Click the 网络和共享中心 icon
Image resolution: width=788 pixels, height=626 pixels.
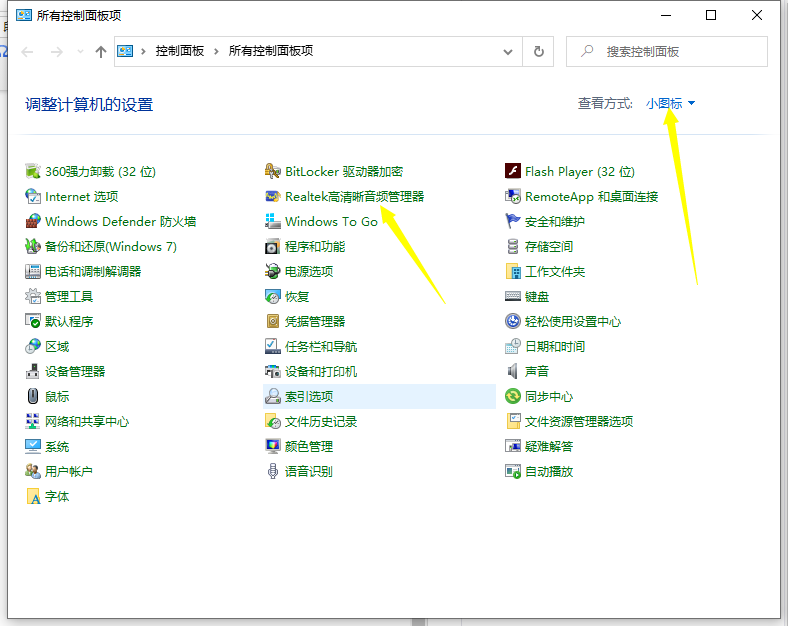pos(33,422)
